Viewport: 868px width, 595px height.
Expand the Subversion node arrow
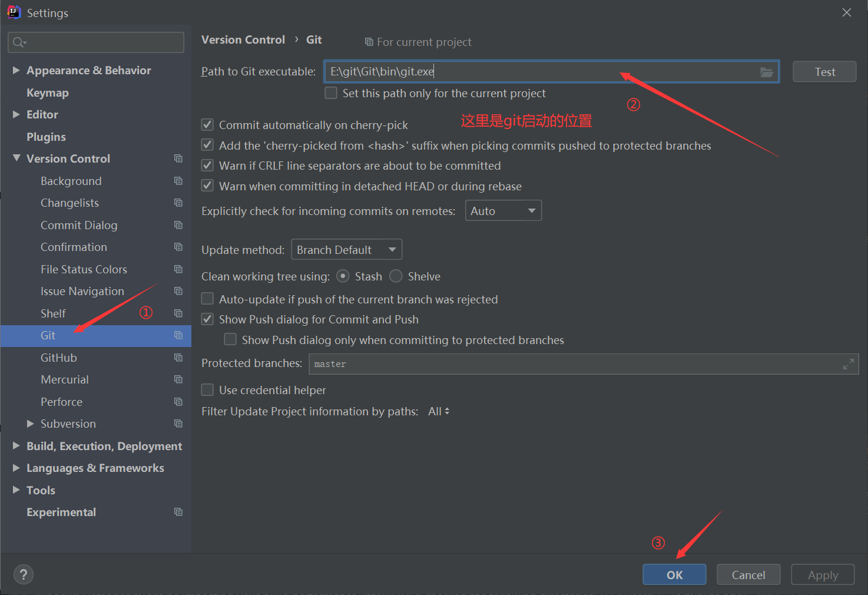(31, 424)
